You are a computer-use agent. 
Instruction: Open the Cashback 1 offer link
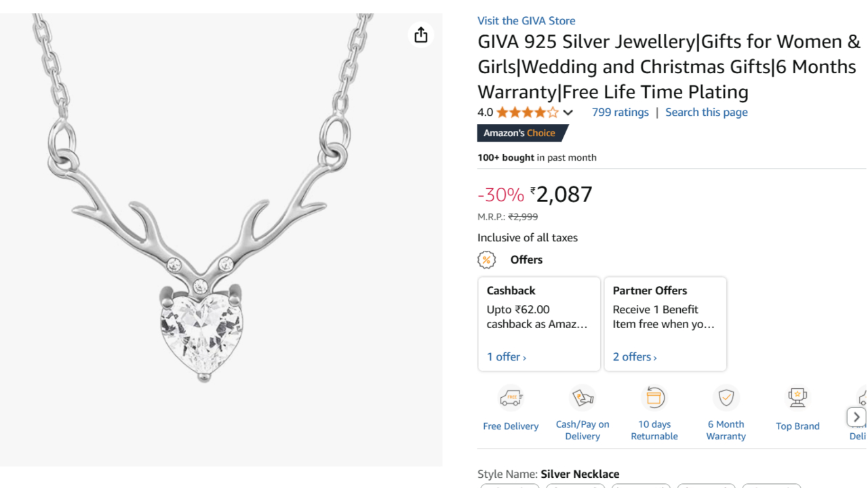click(x=507, y=357)
